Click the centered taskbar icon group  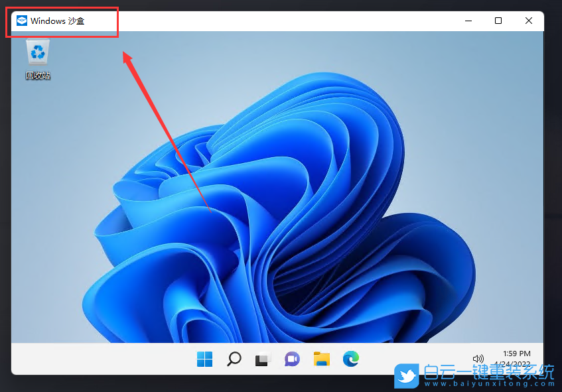point(277,358)
